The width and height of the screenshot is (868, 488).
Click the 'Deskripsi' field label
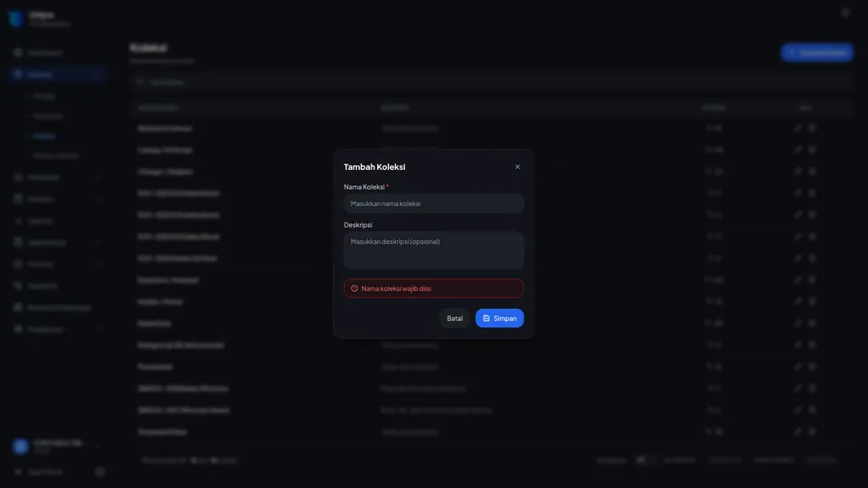coord(358,225)
